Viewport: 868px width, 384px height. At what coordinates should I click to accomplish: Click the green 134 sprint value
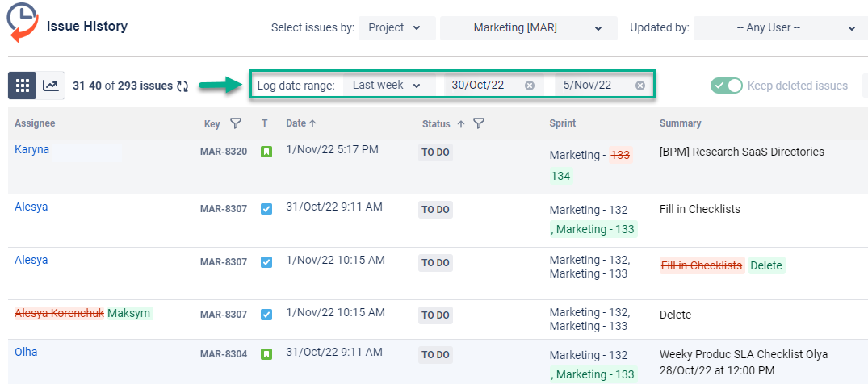click(560, 177)
